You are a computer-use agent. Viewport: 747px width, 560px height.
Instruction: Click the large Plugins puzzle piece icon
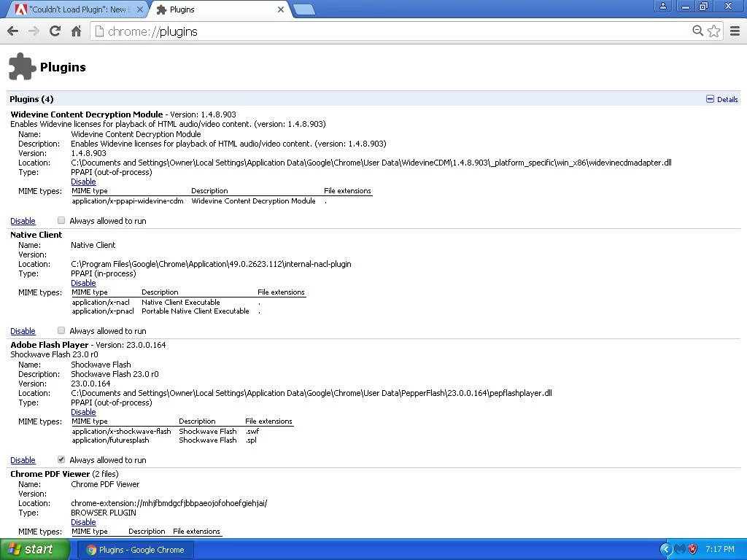click(x=22, y=66)
